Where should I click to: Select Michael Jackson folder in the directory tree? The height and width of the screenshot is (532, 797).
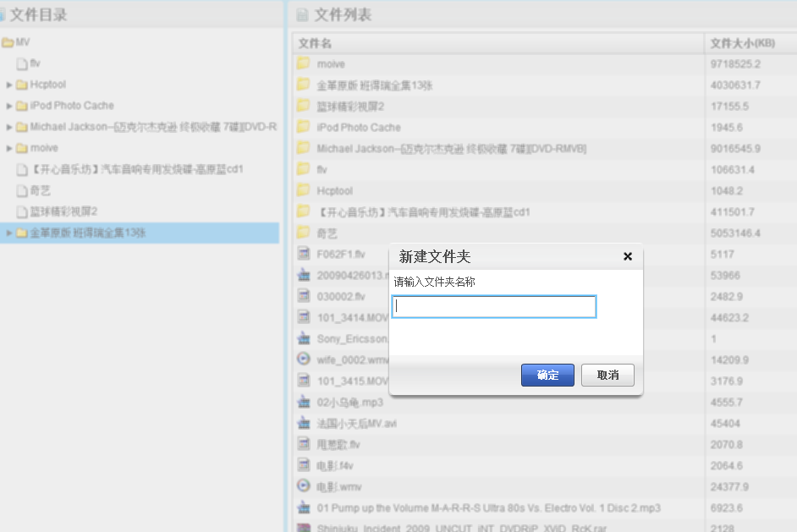pyautogui.click(x=153, y=127)
